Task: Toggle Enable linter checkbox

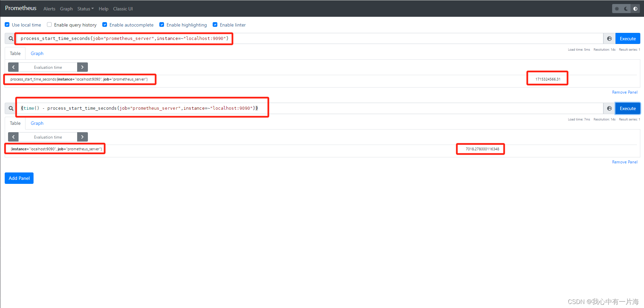Action: (x=215, y=25)
